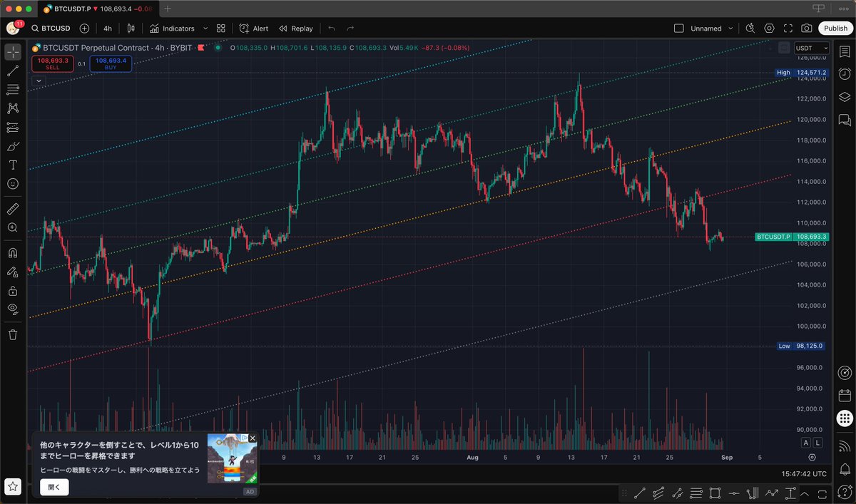This screenshot has width=856, height=504.
Task: Open the news feed broadcast icon
Action: (x=845, y=446)
